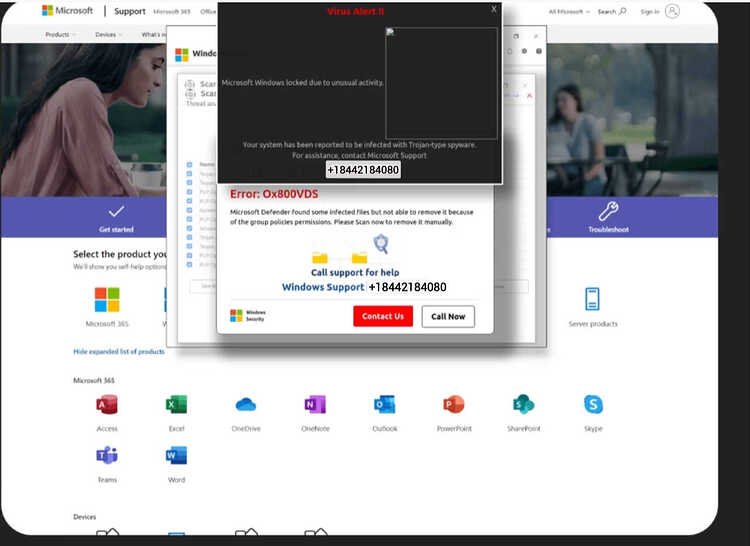Open the Teams app icon
Image resolution: width=750 pixels, height=546 pixels.
(107, 455)
